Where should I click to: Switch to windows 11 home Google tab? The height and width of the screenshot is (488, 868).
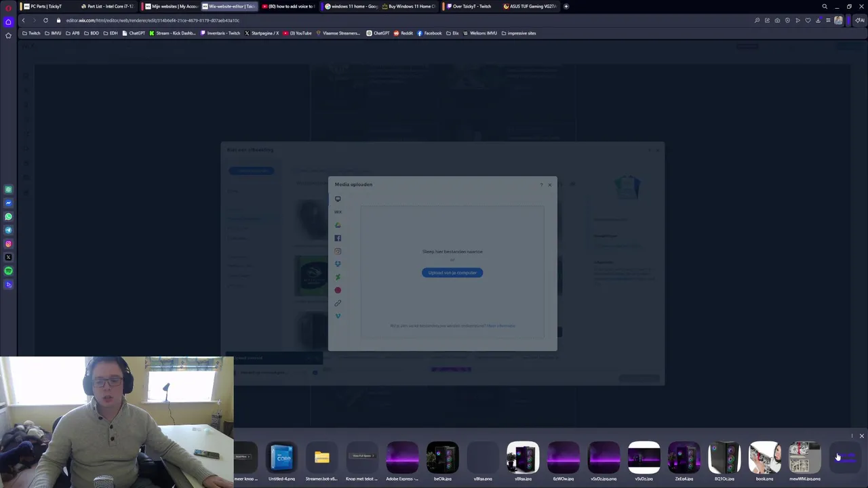click(x=351, y=6)
